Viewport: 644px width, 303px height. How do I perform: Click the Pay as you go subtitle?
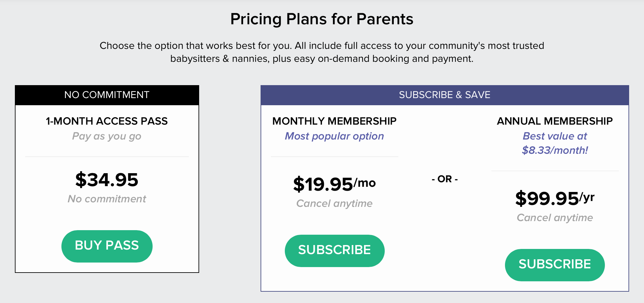(107, 136)
